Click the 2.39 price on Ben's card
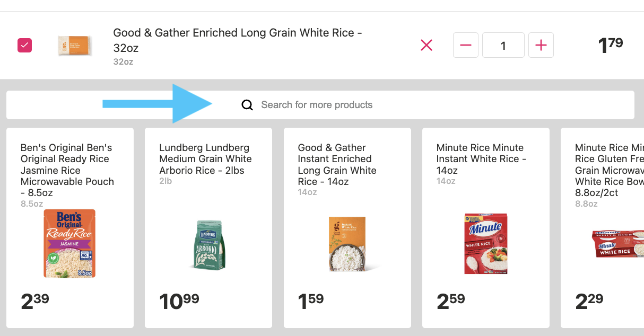644x336 pixels. pyautogui.click(x=35, y=301)
